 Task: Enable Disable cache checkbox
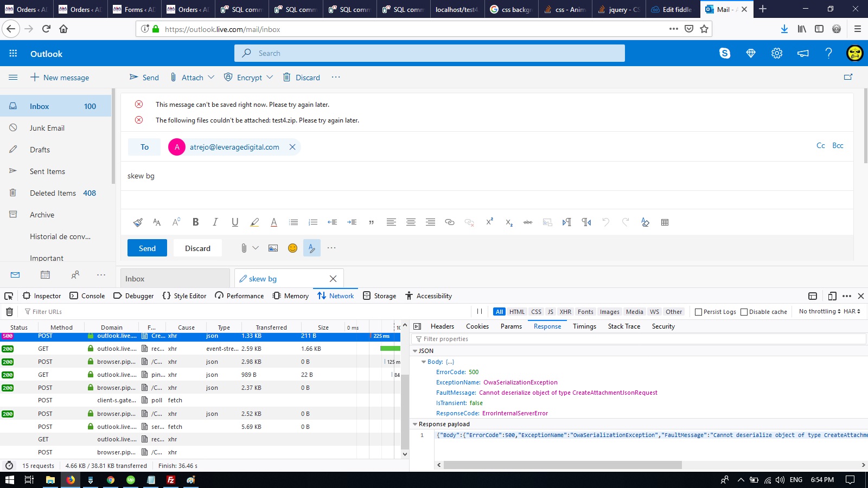(744, 312)
